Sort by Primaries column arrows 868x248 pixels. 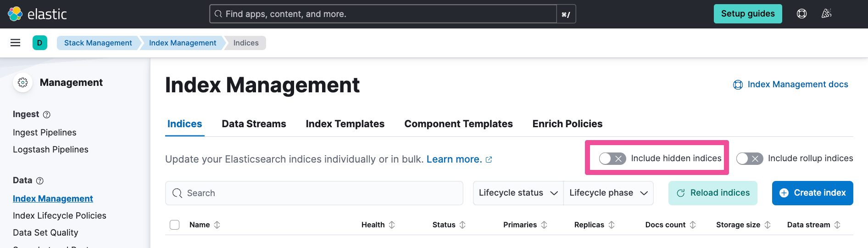544,225
